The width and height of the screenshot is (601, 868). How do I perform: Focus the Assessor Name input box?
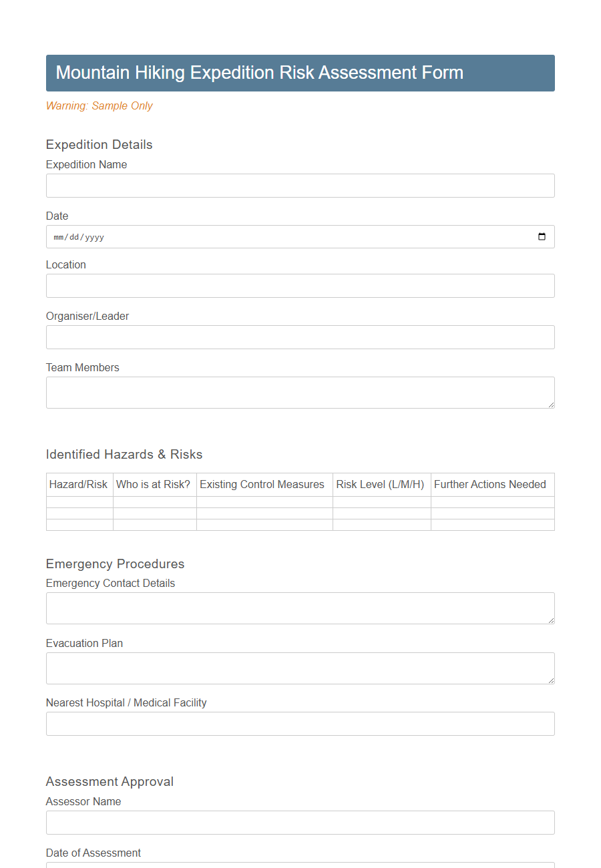click(x=299, y=822)
